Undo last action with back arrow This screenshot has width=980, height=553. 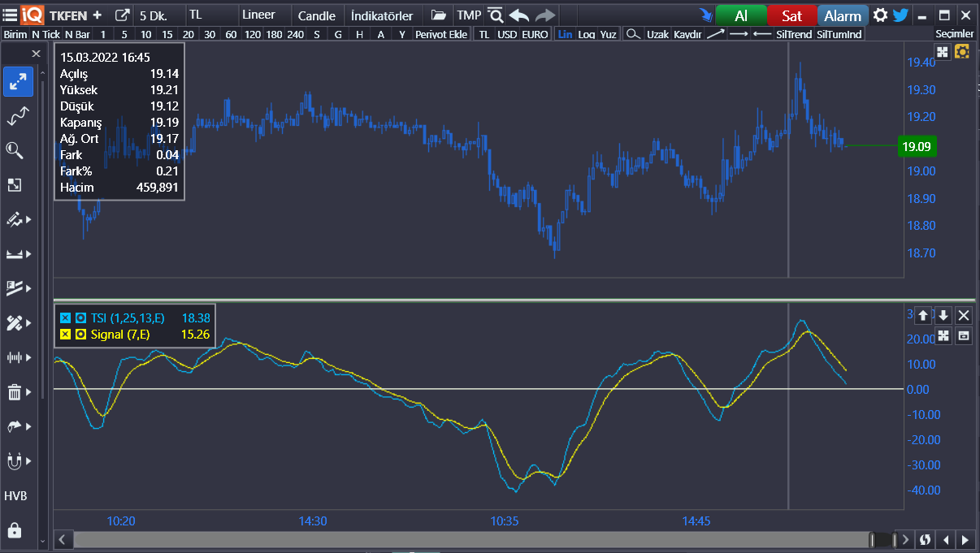pos(519,15)
